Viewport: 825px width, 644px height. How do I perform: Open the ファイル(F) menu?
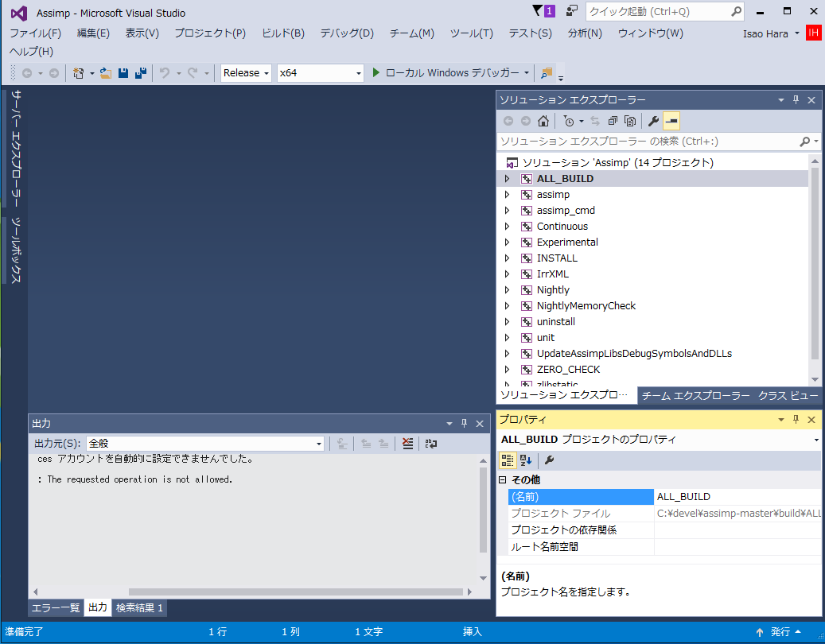(35, 33)
